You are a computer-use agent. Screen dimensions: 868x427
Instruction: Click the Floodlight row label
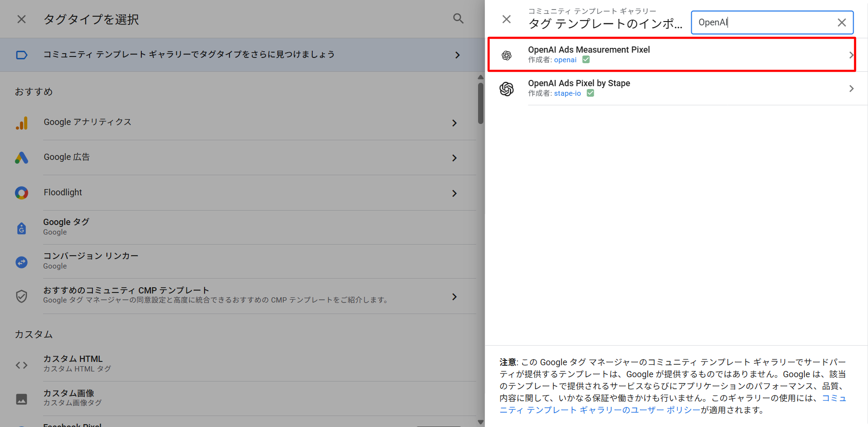63,192
